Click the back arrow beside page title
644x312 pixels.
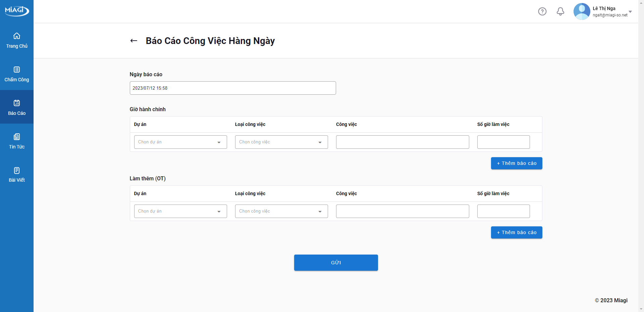tap(134, 41)
